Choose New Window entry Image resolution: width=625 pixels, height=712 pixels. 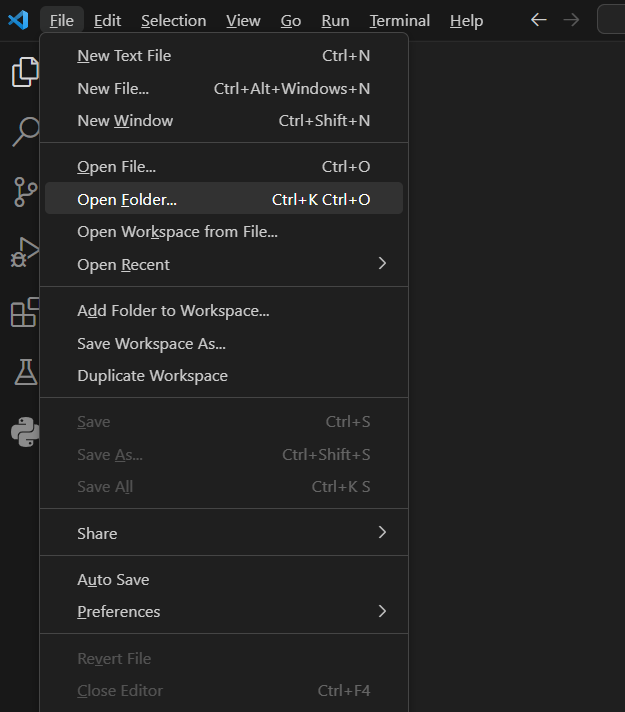coord(224,121)
